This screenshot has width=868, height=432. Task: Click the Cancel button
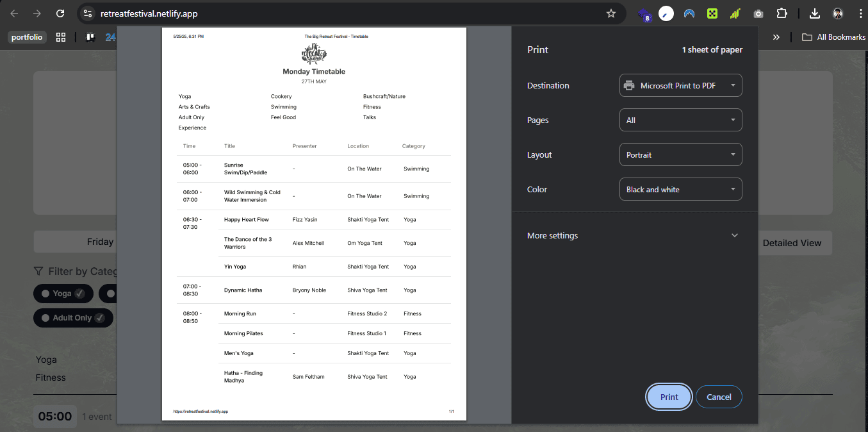[719, 397]
